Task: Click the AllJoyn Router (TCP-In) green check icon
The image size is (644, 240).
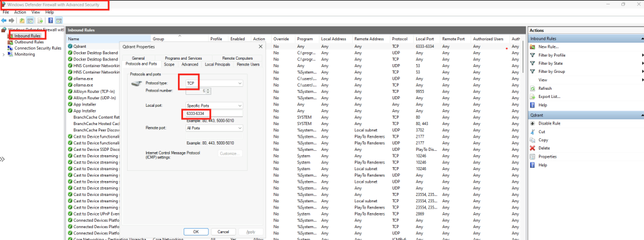Action: pyautogui.click(x=70, y=92)
